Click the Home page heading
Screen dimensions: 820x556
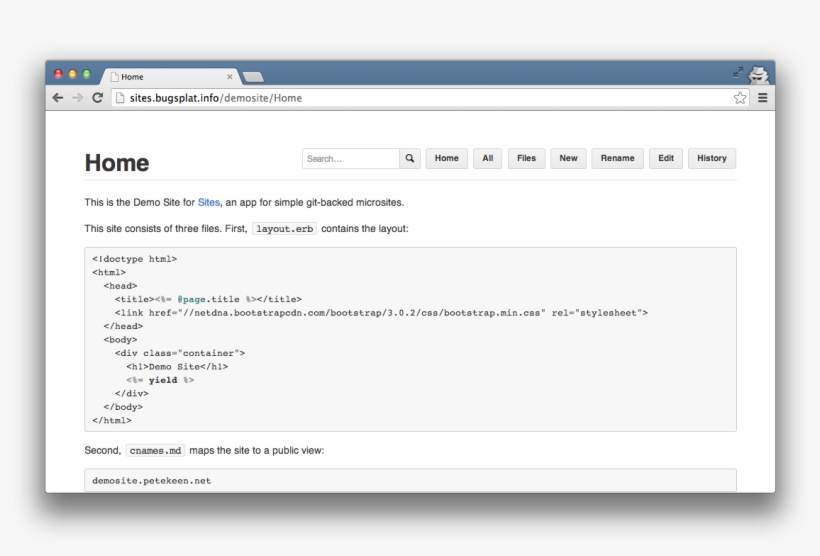(117, 163)
